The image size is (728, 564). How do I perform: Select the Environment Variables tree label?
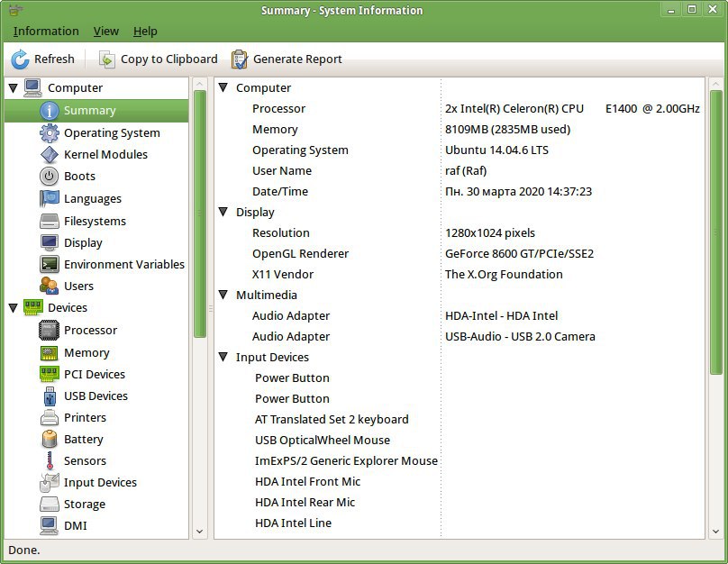pyautogui.click(x=124, y=264)
